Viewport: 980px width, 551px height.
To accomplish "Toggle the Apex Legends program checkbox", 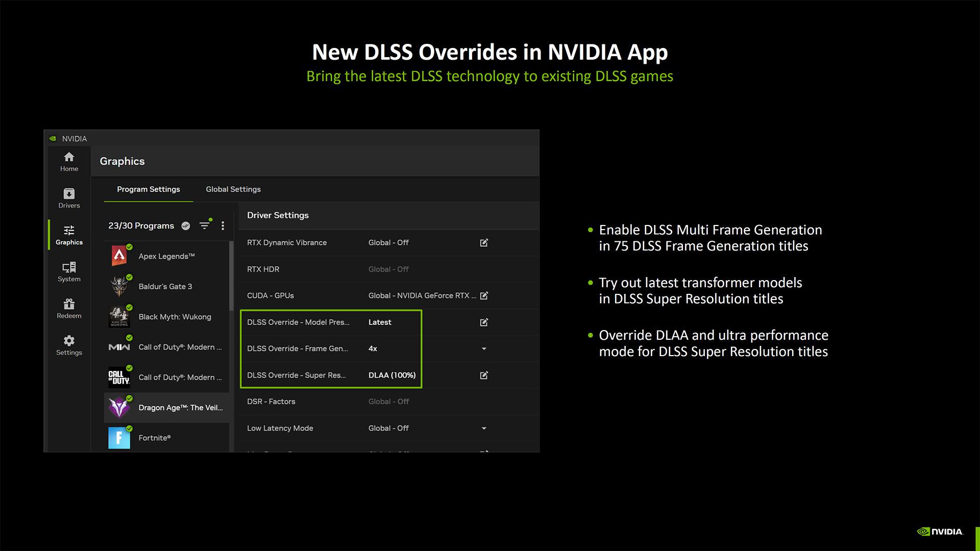I will (128, 248).
